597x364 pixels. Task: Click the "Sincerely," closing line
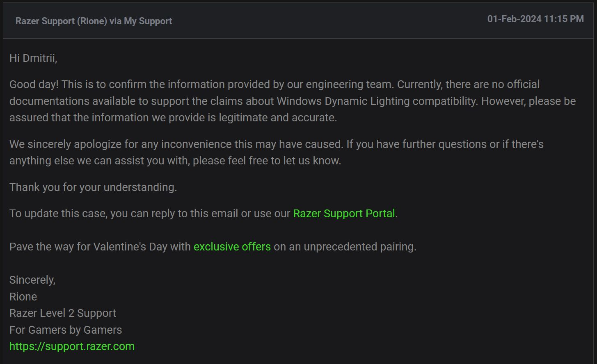(x=32, y=280)
